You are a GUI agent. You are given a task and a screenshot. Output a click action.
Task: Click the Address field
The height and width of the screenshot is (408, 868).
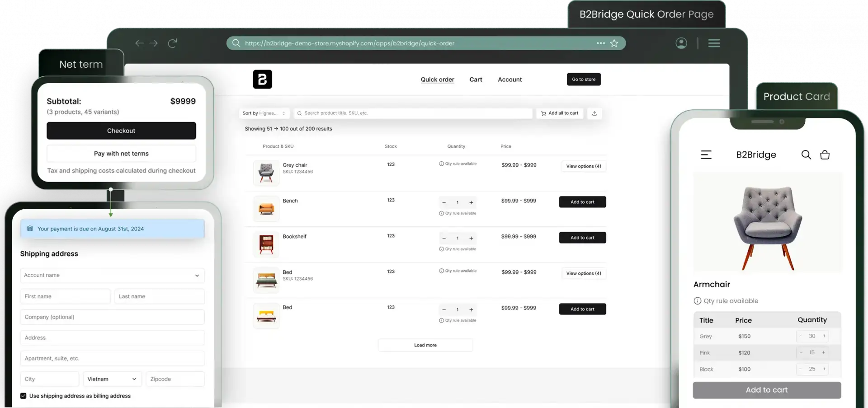[x=112, y=338]
